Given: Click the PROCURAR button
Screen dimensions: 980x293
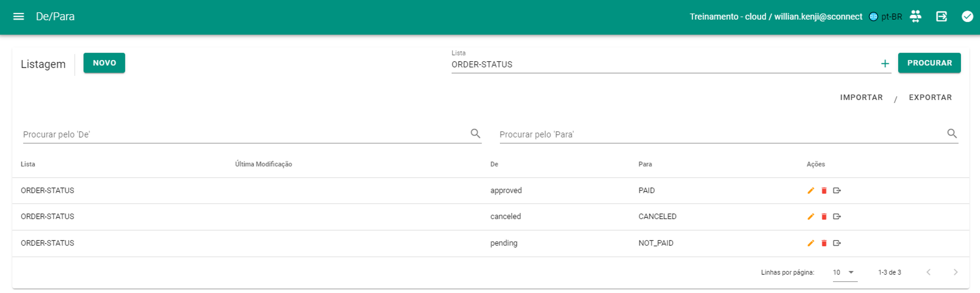Looking at the screenshot, I should 929,63.
